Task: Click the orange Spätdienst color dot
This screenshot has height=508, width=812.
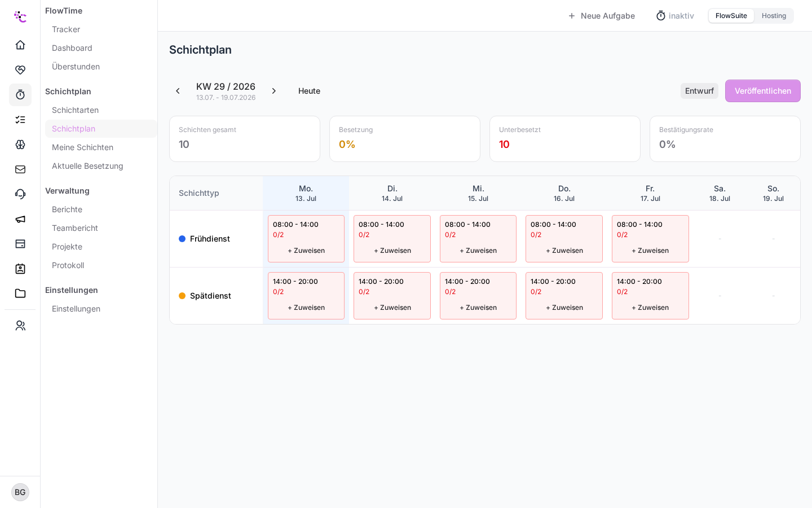Action: coord(182,296)
